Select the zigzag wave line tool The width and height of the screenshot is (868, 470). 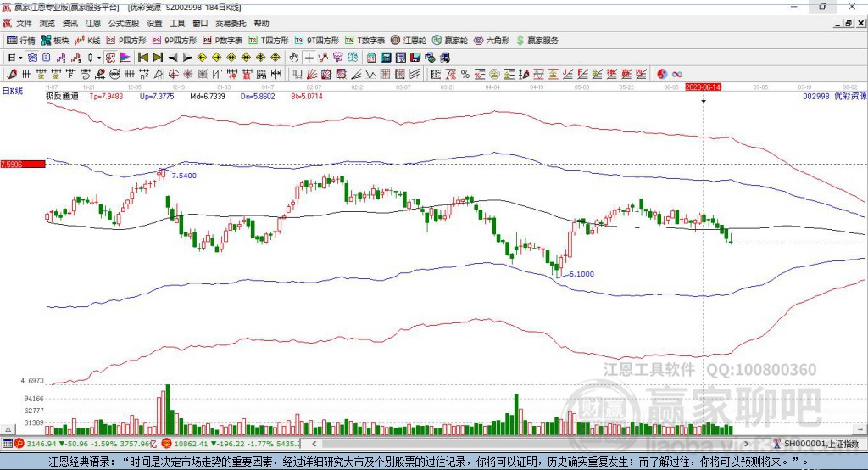(370, 75)
